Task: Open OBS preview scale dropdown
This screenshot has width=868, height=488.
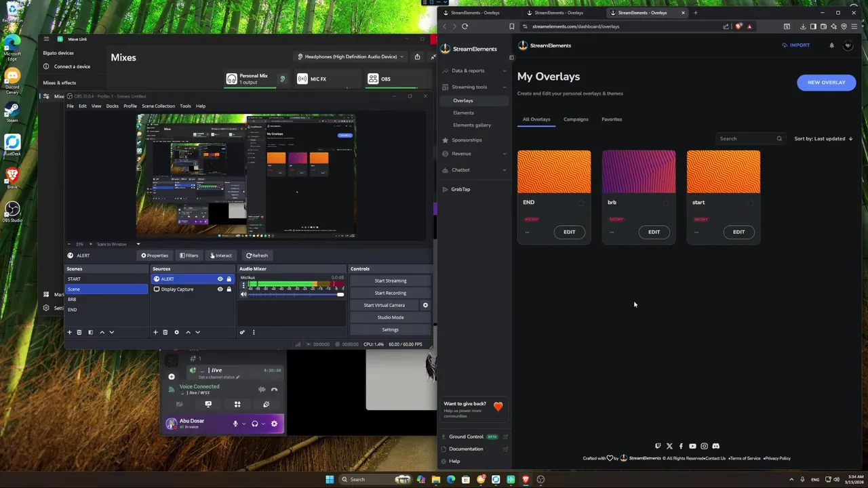Action: point(138,244)
